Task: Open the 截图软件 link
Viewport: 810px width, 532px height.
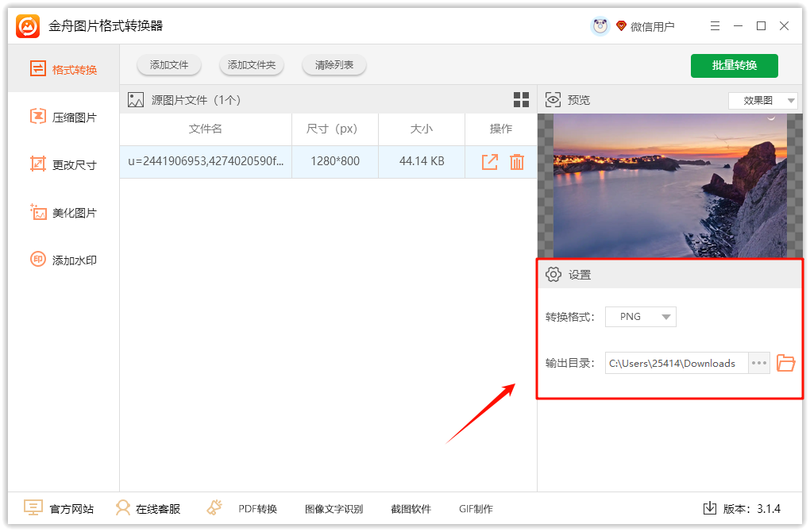Action: pos(411,509)
